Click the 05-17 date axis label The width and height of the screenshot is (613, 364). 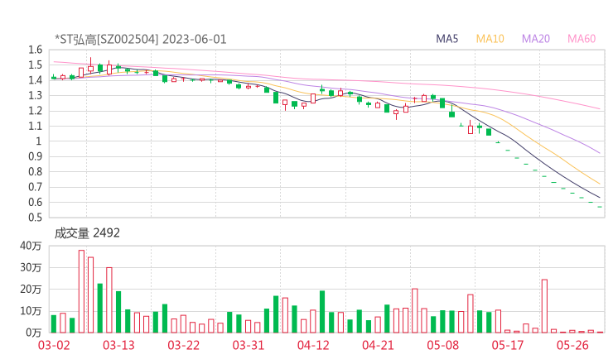[508, 345]
